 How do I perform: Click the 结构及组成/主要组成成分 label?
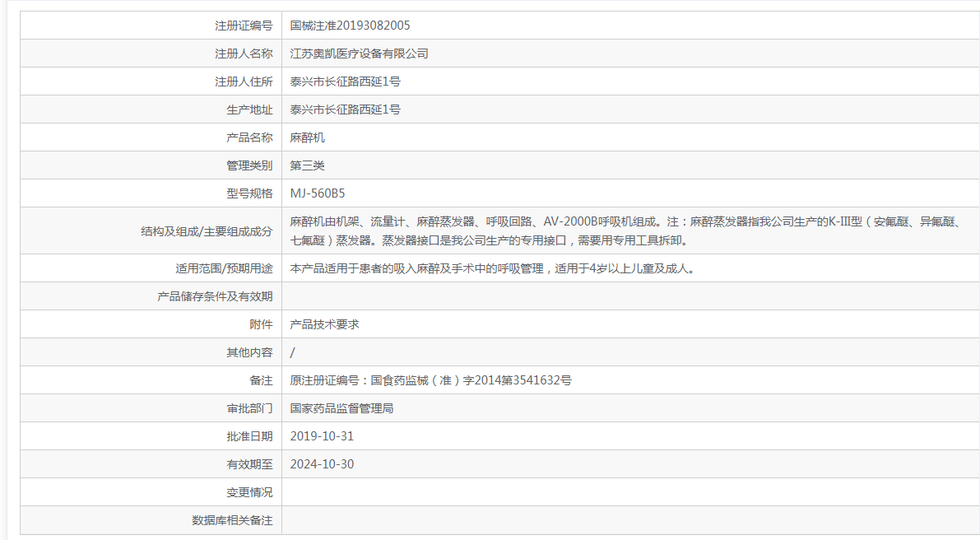click(x=207, y=231)
